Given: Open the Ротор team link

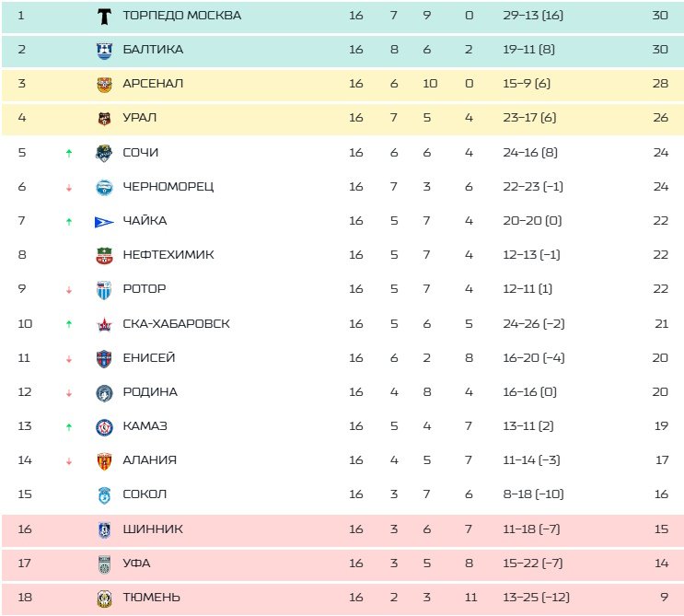Looking at the screenshot, I should (x=144, y=289).
